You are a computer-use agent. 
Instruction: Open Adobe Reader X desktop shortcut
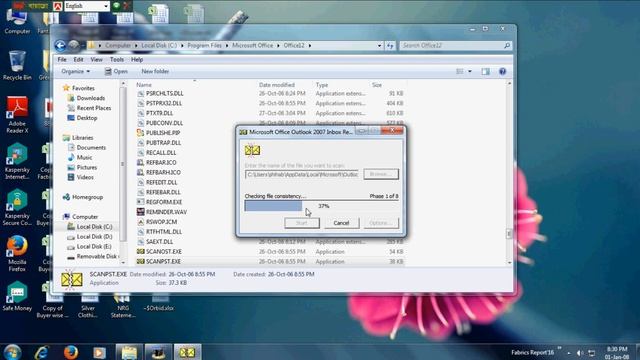click(17, 115)
